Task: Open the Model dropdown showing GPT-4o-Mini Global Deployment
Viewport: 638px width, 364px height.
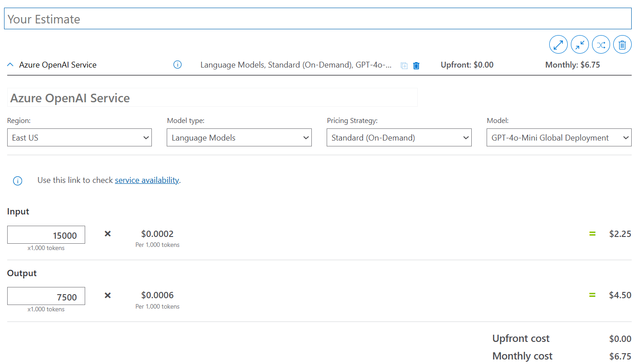Action: tap(559, 137)
